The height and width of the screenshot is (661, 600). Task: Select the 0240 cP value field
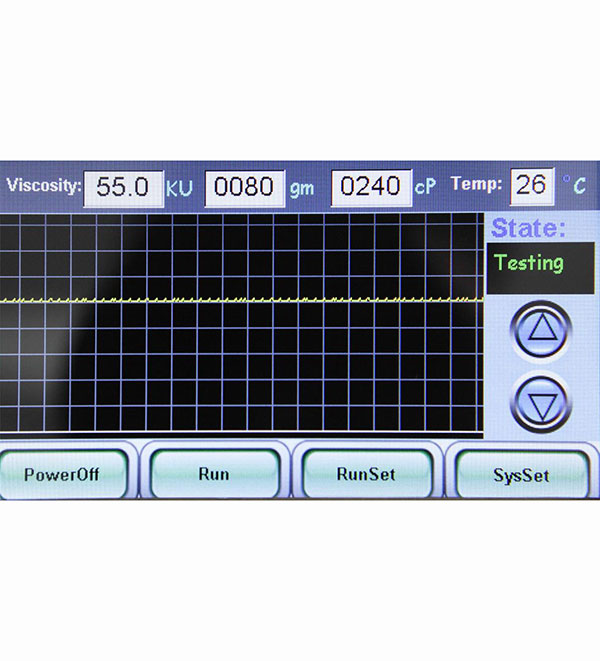tap(371, 187)
